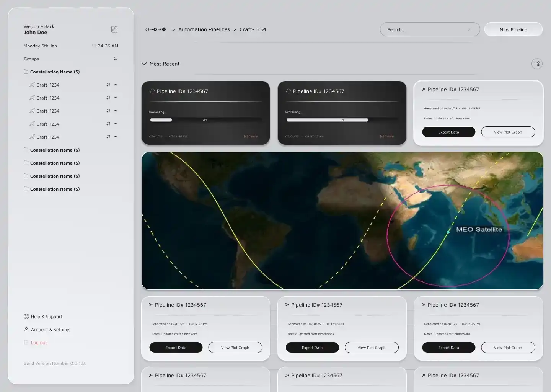Expand the third Constellation Name (5) folder
This screenshot has width=551, height=392.
tap(52, 163)
